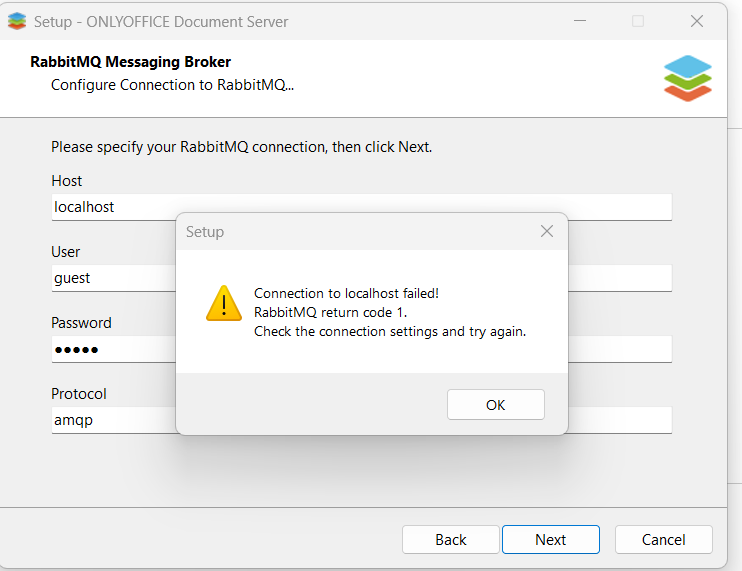Click the Setup dialog title bar
The image size is (742, 571).
pyautogui.click(x=350, y=231)
